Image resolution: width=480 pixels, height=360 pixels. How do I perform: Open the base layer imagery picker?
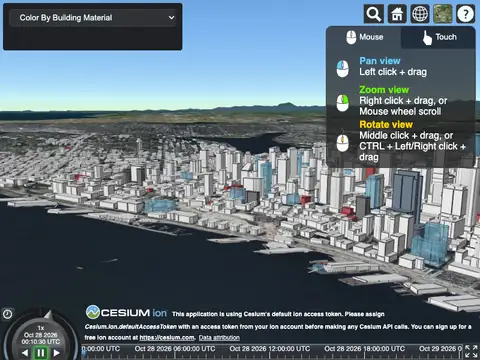(x=443, y=14)
